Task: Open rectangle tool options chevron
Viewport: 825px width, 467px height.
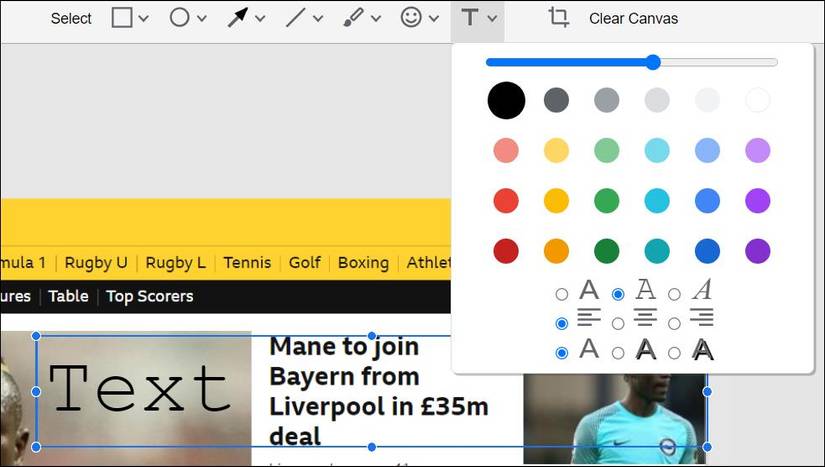Action: 144,18
